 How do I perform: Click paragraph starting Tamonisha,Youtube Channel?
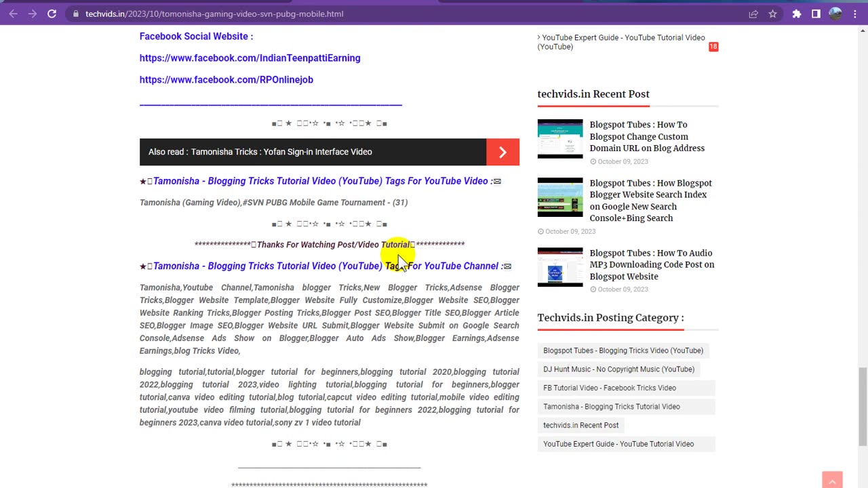click(x=330, y=319)
